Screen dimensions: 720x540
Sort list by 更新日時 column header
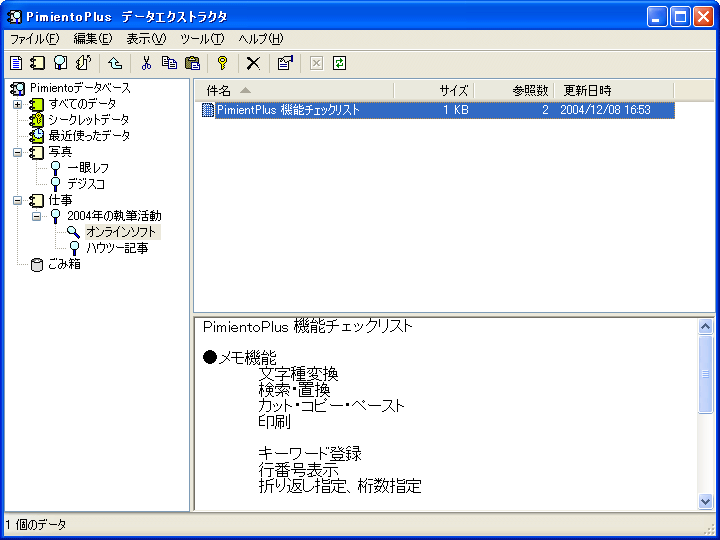pyautogui.click(x=614, y=90)
